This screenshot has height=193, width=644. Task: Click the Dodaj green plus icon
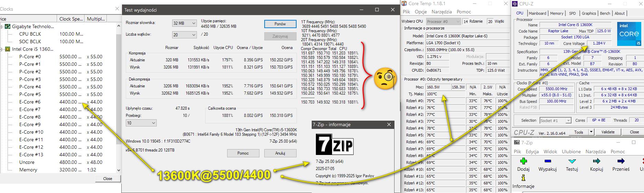[x=523, y=161]
